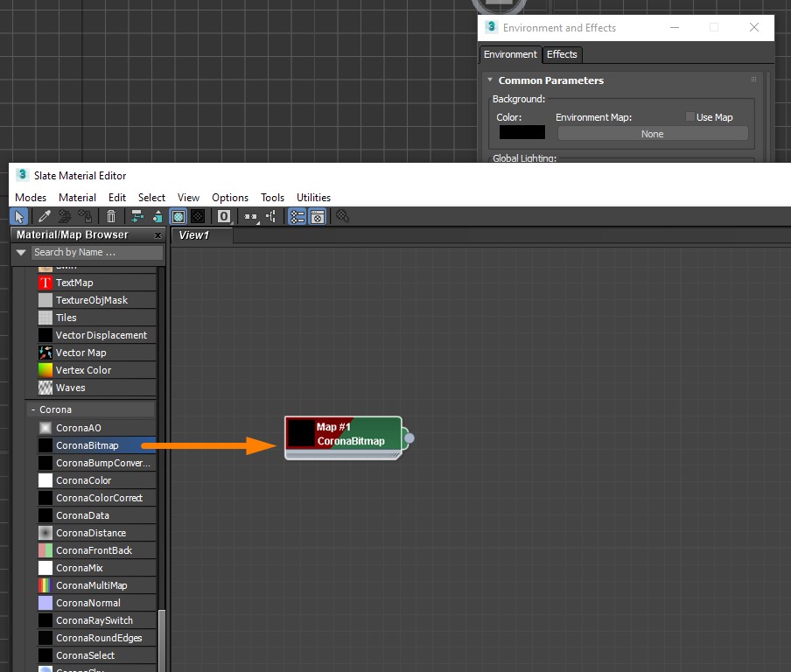791x672 pixels.
Task: Click the white CoronaMix swatch icon
Action: (45, 568)
